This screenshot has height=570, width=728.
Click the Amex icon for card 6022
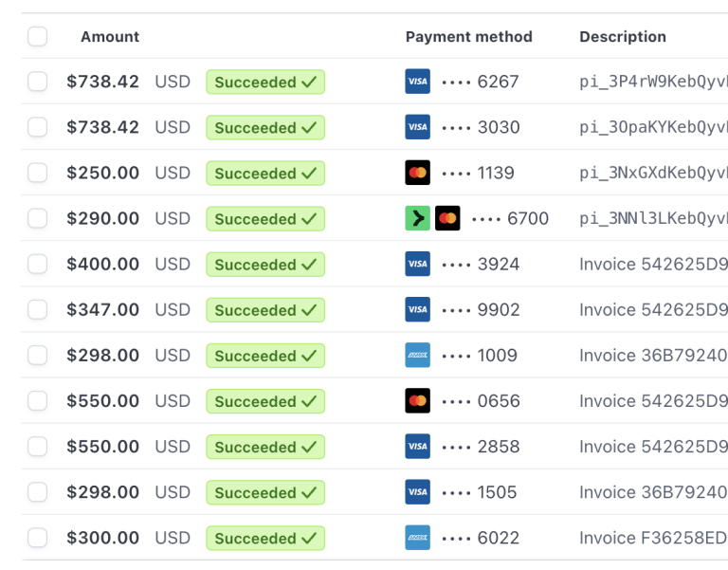417,538
